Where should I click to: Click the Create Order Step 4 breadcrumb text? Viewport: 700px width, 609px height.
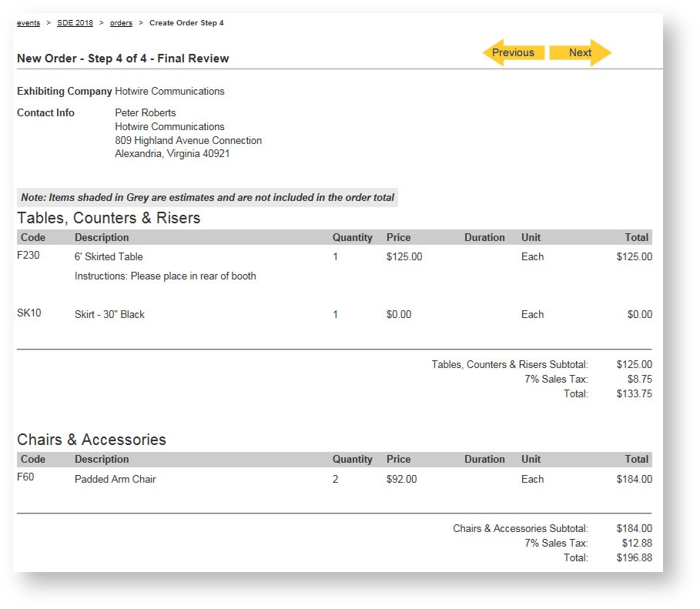pos(186,23)
